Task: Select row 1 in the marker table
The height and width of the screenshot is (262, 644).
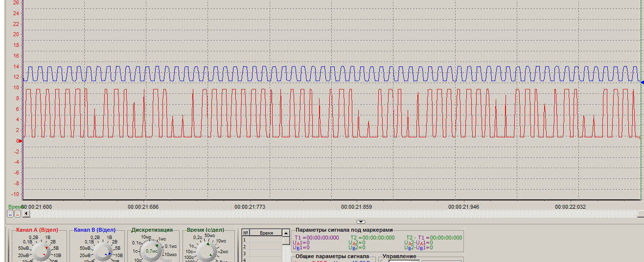Action: point(262,240)
